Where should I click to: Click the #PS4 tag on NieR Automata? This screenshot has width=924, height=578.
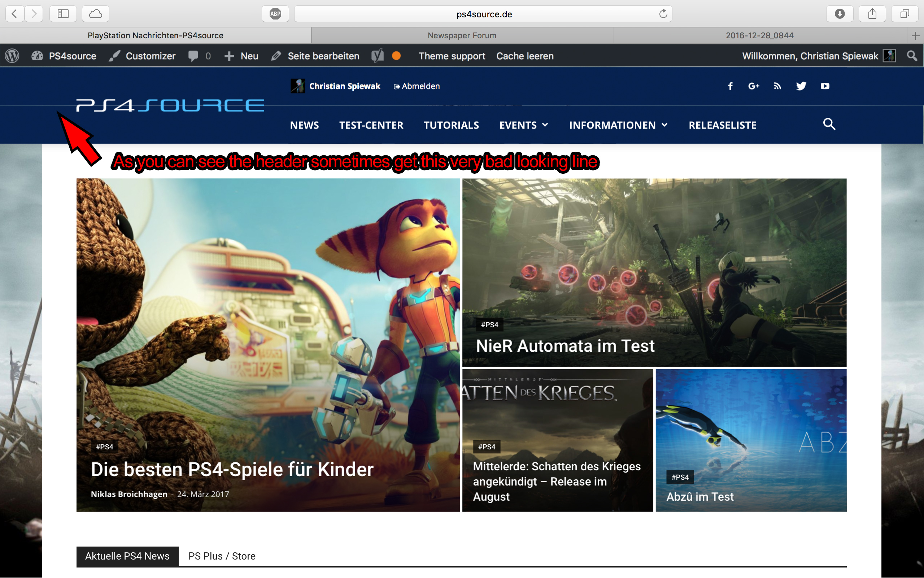click(489, 324)
